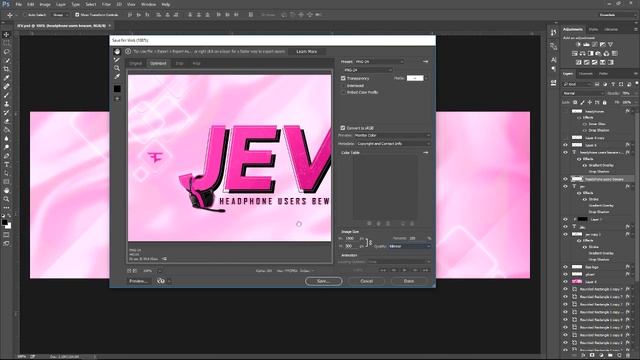
Task: Click the Matte white color swatch
Action: (415, 78)
